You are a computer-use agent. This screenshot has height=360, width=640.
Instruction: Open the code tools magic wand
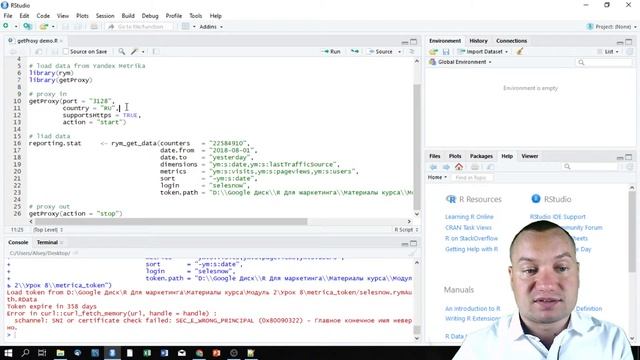pyautogui.click(x=134, y=51)
